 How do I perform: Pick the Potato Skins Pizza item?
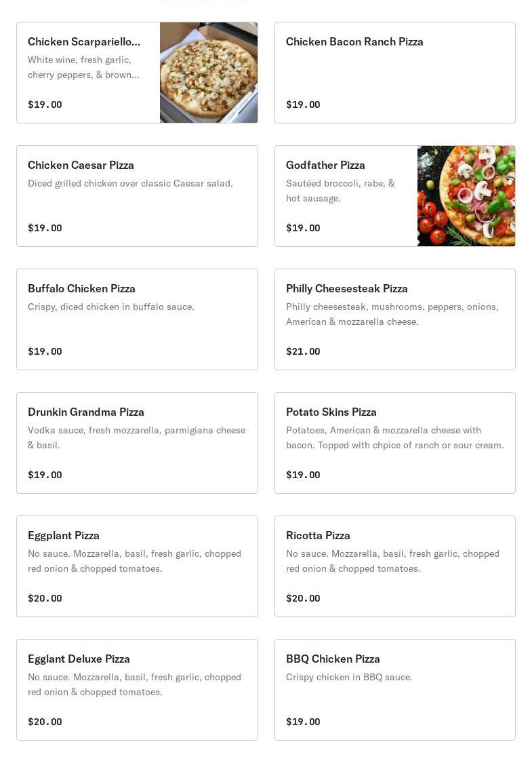tap(394, 443)
